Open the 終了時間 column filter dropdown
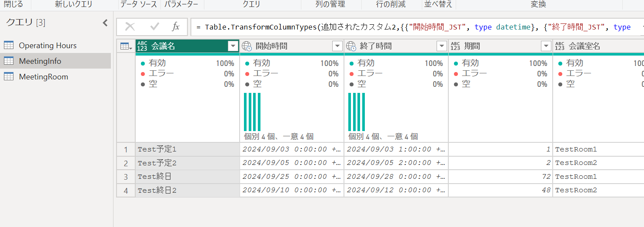 pos(442,46)
